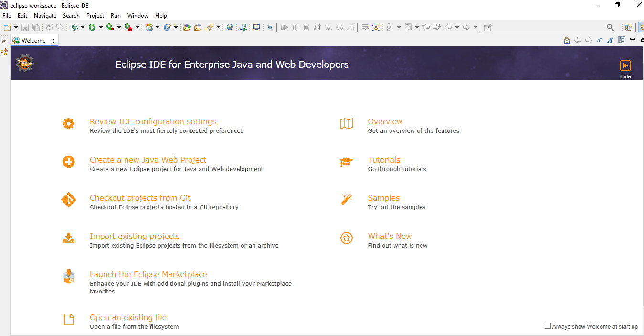The width and height of the screenshot is (644, 336).
Task: Click Create a new Java Web Project
Action: tap(148, 160)
